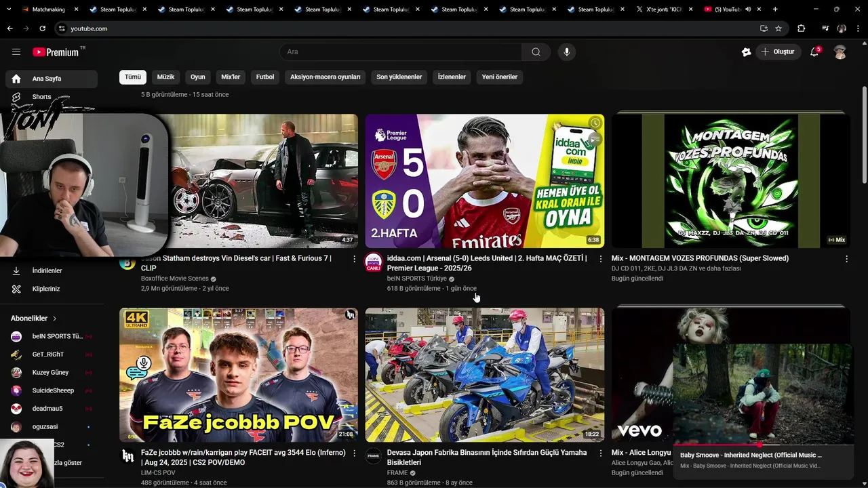Open Arsenal 5-0 Leeds video thumbnail
The height and width of the screenshot is (488, 868).
tap(485, 181)
